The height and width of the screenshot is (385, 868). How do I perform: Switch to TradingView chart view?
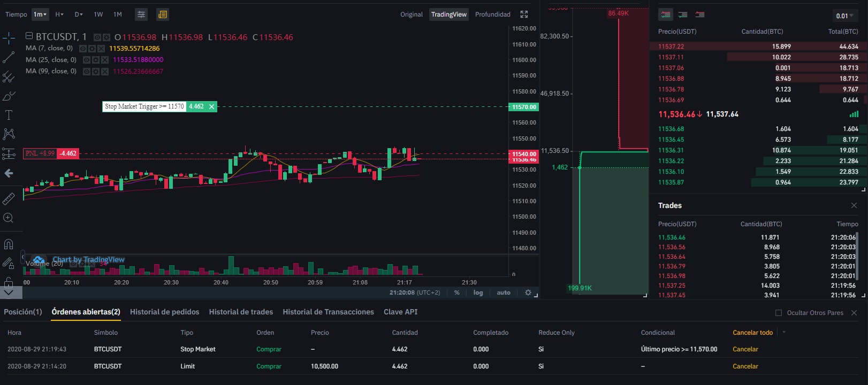tap(449, 14)
